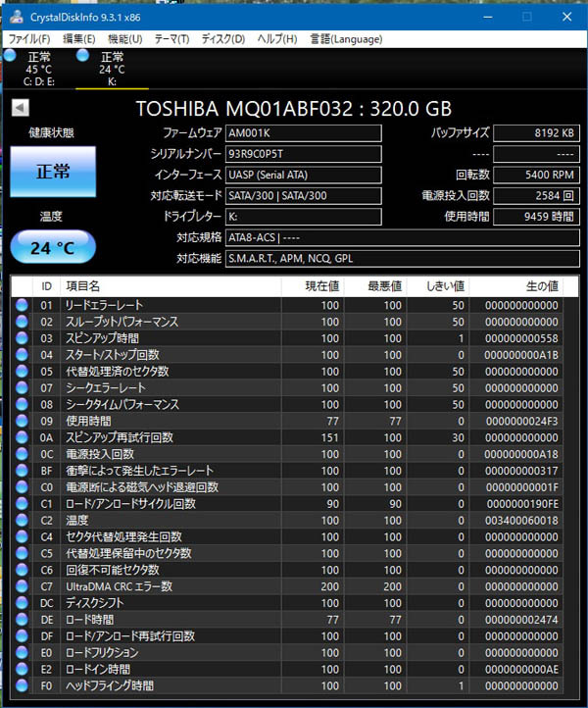Click the status orb for ID BF row
Image resolution: width=588 pixels, height=708 pixels.
pyautogui.click(x=22, y=471)
